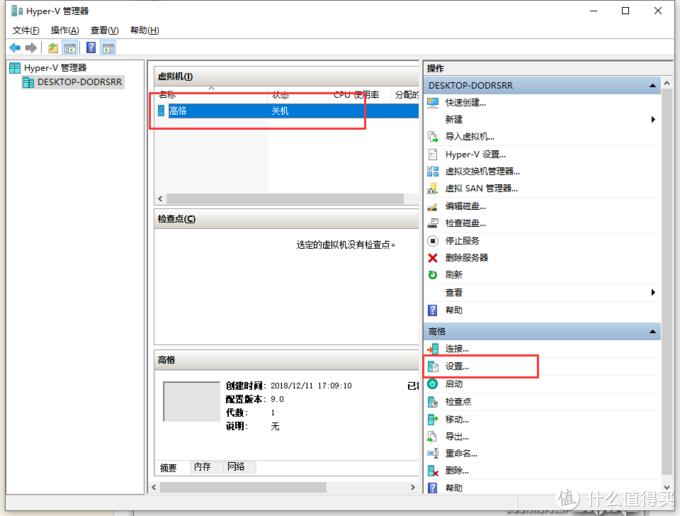
Task: Click the 虚拟机(I) panel header
Action: (x=287, y=76)
